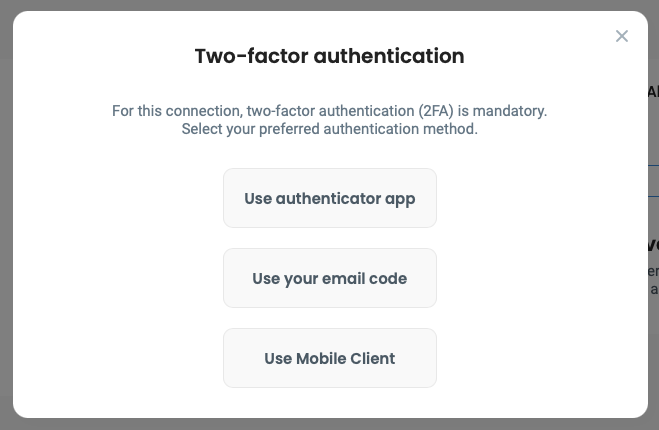Viewport: 659px width, 430px height.
Task: Close the two-factor authentication dialog
Action: pyautogui.click(x=622, y=37)
